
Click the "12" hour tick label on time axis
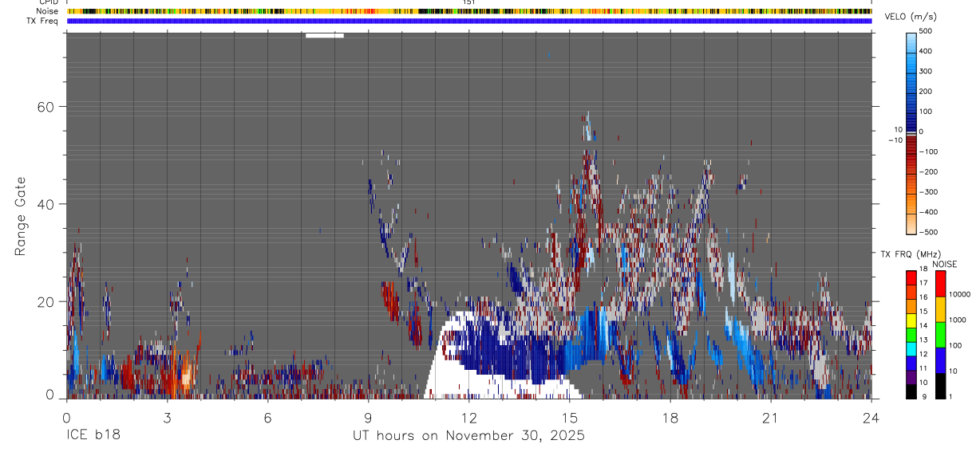[x=468, y=417]
